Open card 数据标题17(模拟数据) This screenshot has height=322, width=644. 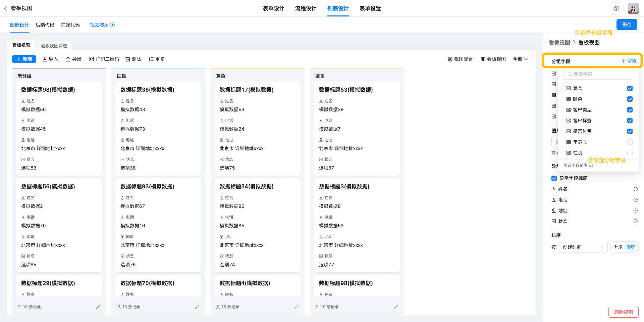258,129
